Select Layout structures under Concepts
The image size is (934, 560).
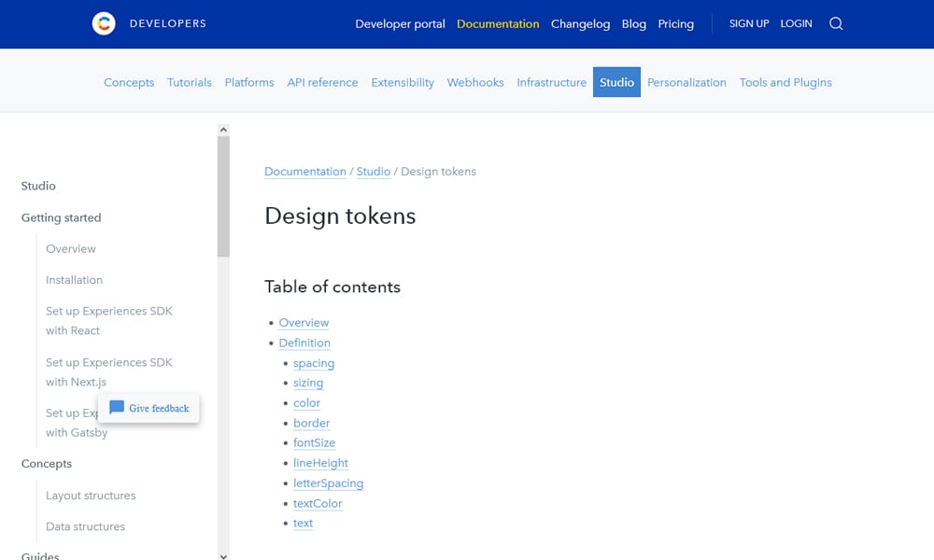[90, 495]
